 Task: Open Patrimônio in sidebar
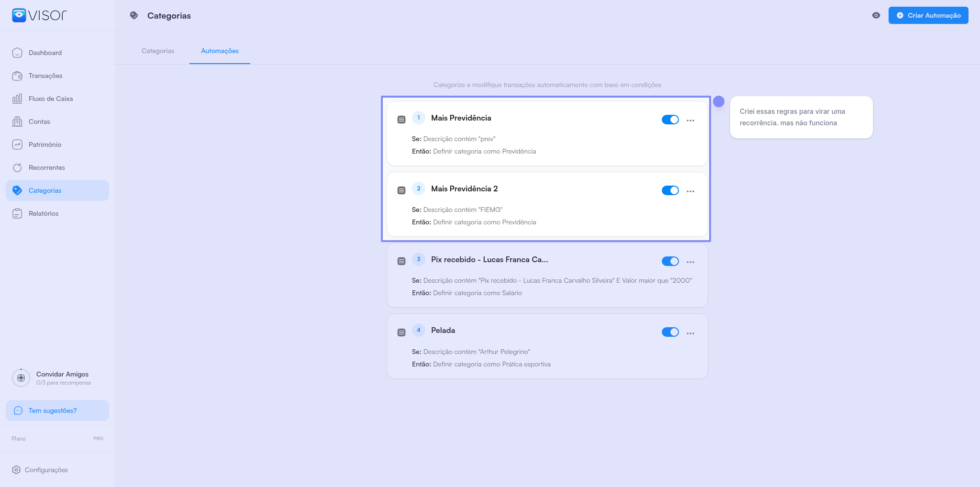[45, 144]
